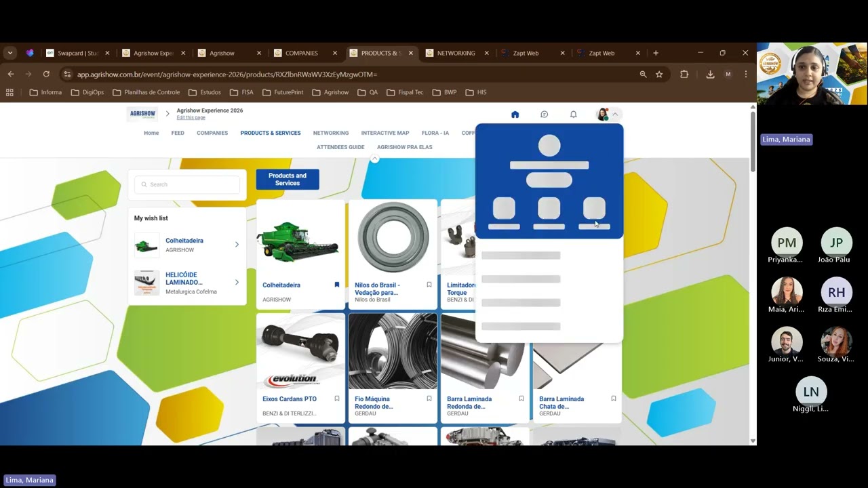The image size is (868, 488).
Task: Collapse the navigation bar arrow
Action: 374,159
